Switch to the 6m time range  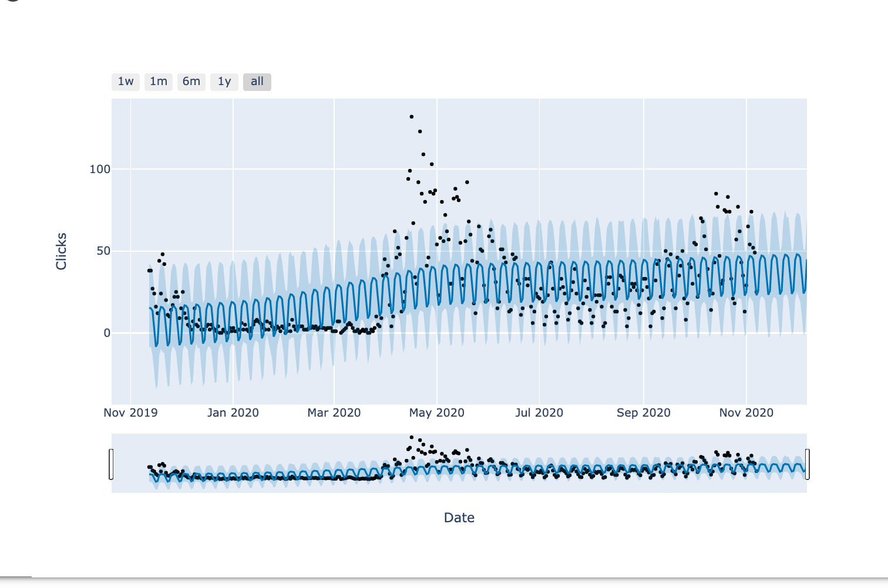191,82
